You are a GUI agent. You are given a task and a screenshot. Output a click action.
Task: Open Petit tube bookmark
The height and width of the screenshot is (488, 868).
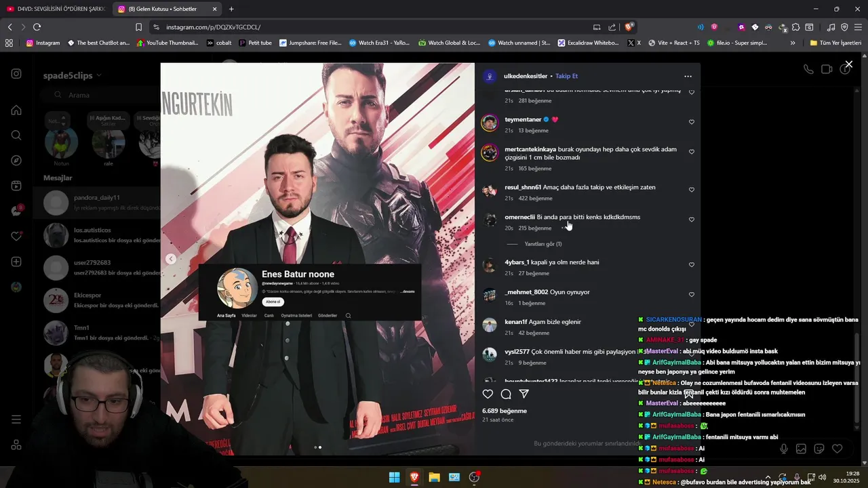click(x=255, y=43)
